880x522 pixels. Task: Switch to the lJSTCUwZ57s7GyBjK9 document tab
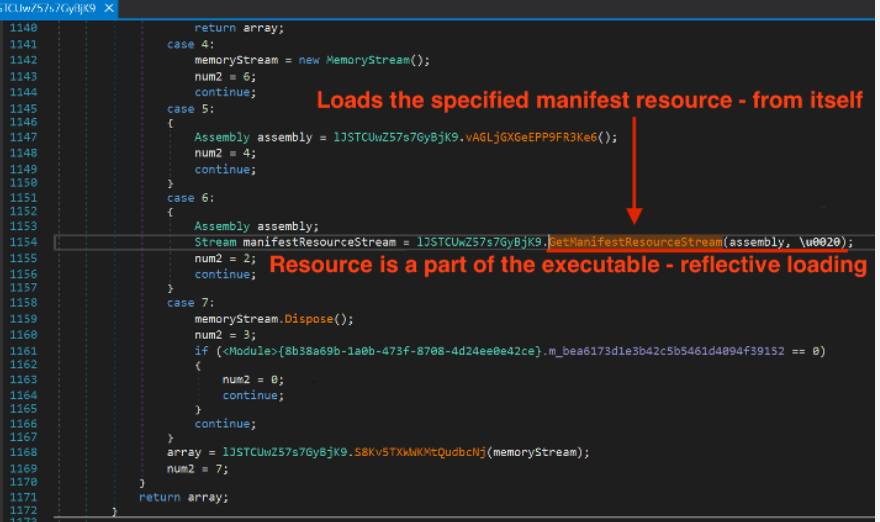point(50,8)
